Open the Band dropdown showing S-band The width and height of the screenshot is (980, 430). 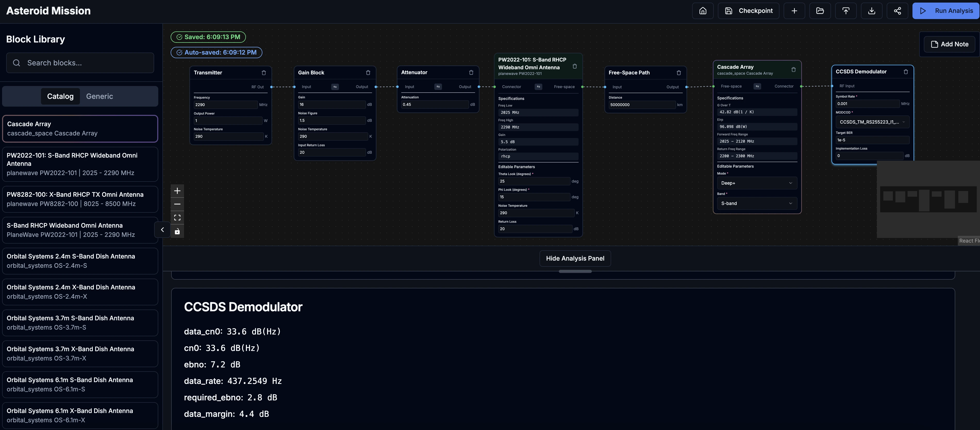[756, 203]
